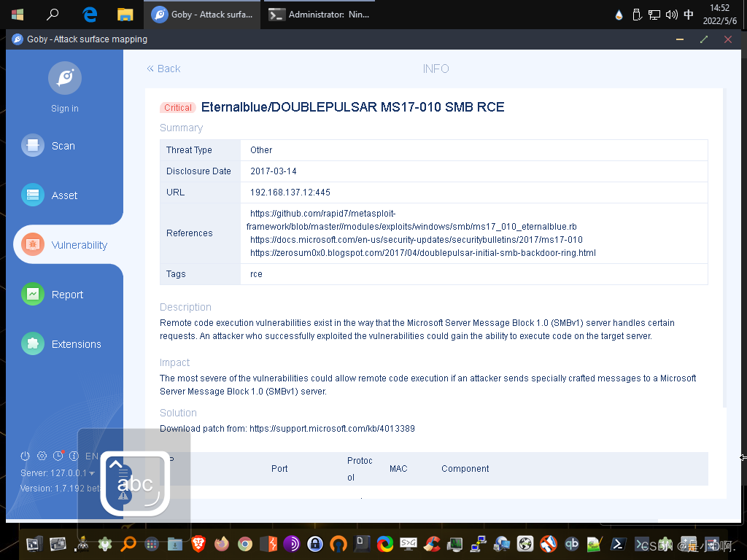Click the disclosure date 2017-03-14
This screenshot has width=747, height=560.
click(274, 171)
